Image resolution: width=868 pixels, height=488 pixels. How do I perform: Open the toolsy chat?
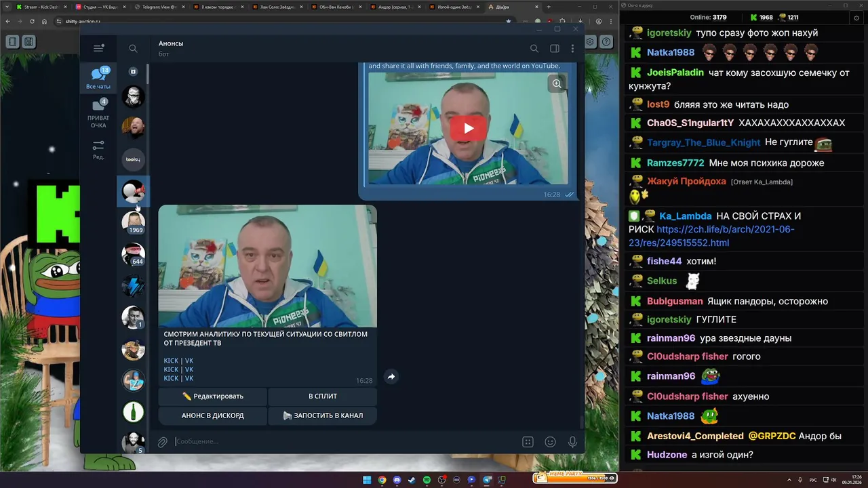click(133, 159)
